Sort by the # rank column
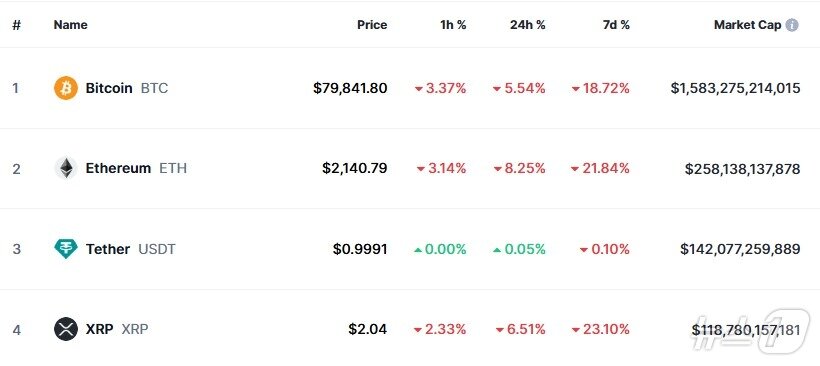Image resolution: width=820 pixels, height=366 pixels. [x=17, y=25]
